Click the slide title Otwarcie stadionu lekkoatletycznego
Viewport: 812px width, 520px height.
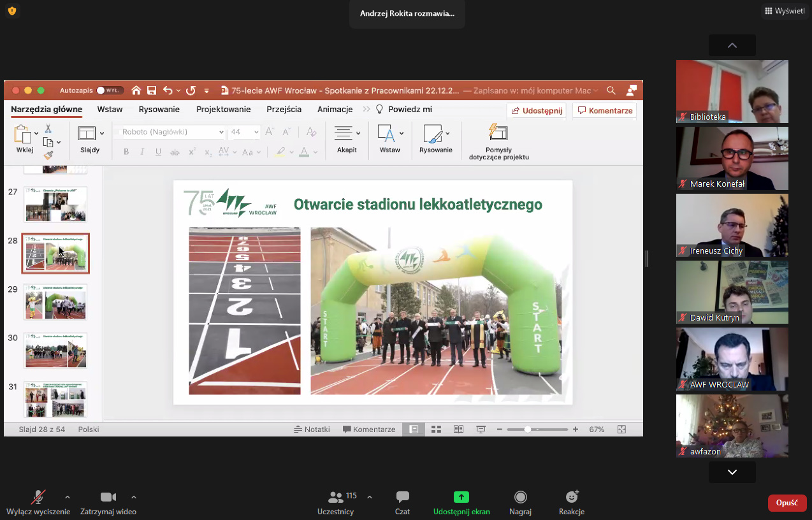pyautogui.click(x=418, y=205)
